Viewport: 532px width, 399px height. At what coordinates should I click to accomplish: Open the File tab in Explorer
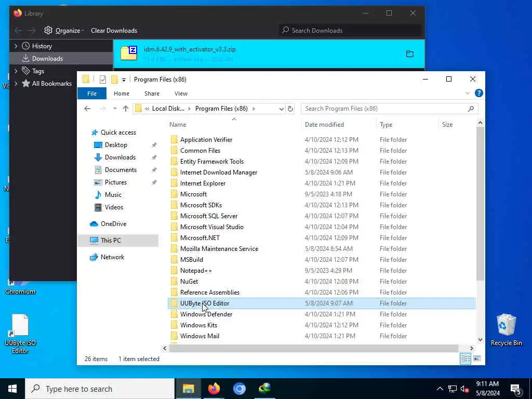(92, 94)
